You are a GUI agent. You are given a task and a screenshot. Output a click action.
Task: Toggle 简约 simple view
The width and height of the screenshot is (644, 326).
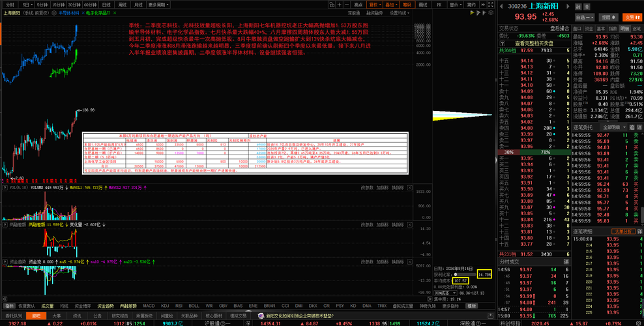(x=471, y=5)
